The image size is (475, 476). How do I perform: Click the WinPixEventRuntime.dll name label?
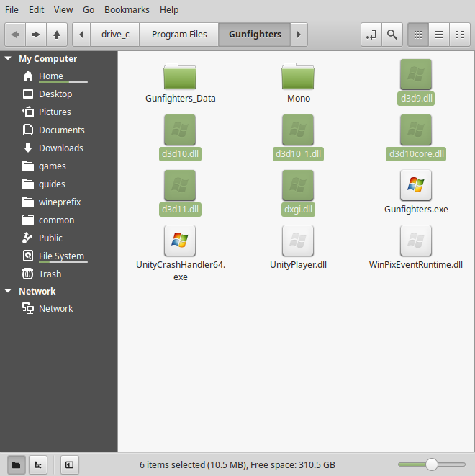(x=416, y=265)
